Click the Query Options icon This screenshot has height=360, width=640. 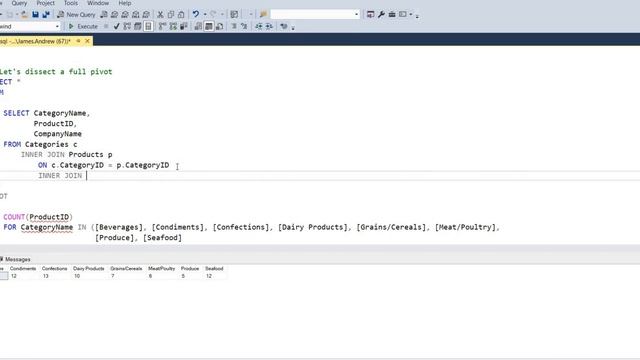(138, 27)
